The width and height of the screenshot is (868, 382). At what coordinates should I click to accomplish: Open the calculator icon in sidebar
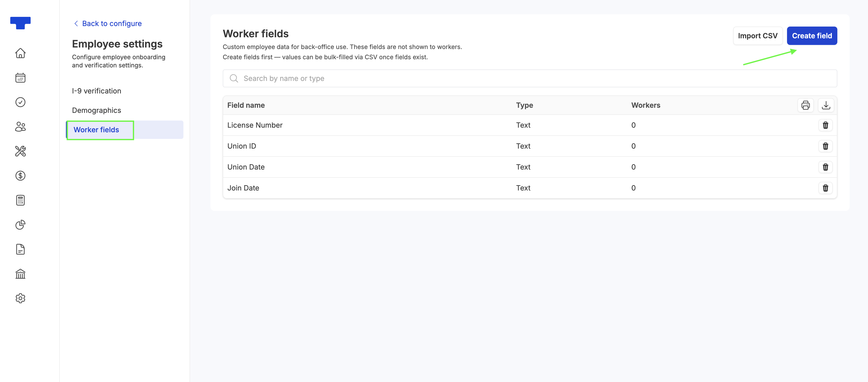(x=20, y=200)
